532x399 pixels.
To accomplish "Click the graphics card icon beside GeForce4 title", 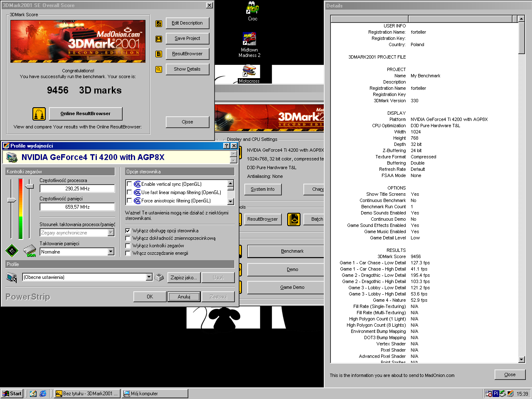I will point(12,158).
